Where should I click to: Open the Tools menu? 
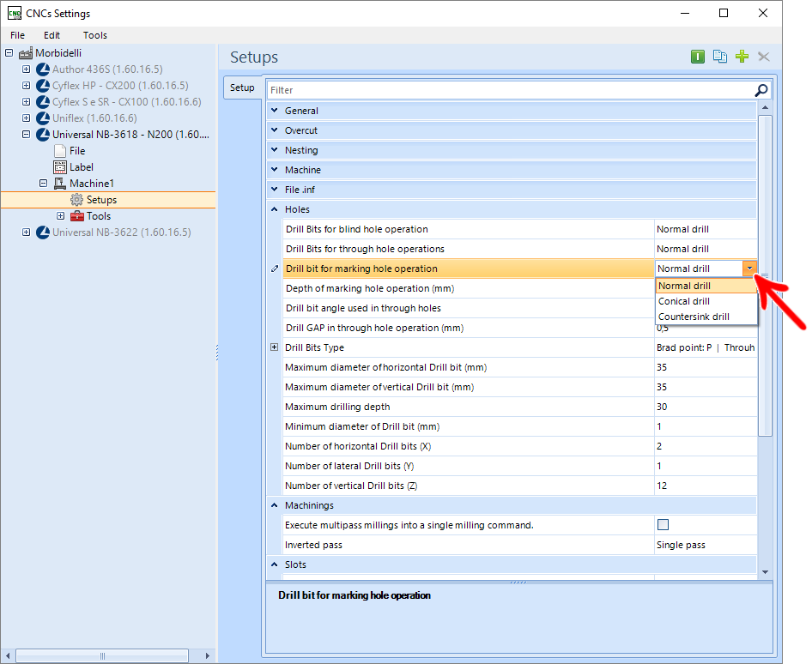tap(94, 35)
